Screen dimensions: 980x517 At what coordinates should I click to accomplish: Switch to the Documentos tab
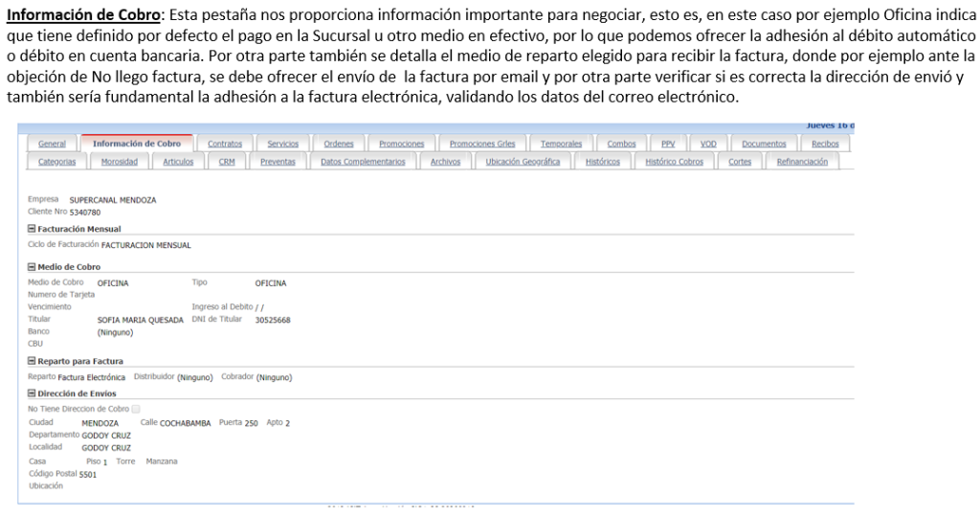point(764,144)
